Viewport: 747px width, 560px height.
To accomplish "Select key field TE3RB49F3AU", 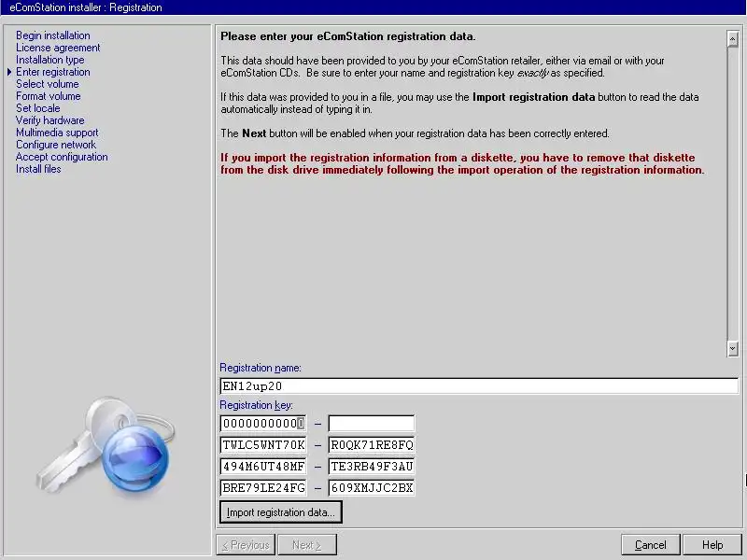I will point(371,466).
